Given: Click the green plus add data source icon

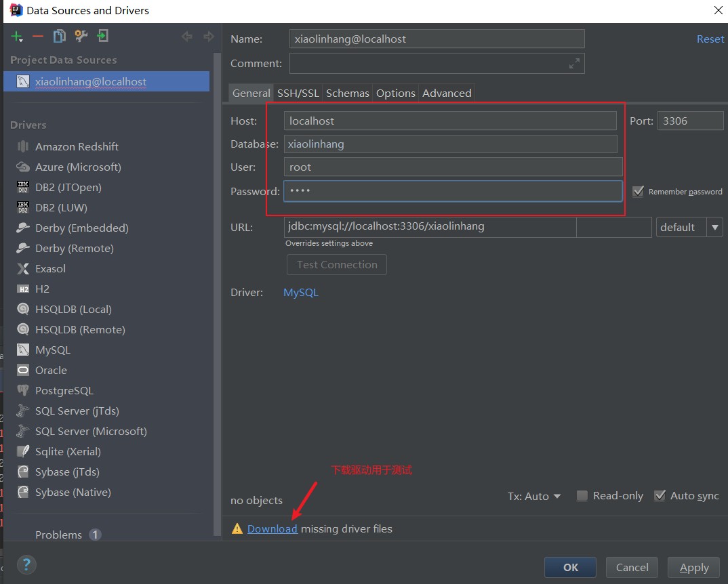Looking at the screenshot, I should click(x=16, y=36).
